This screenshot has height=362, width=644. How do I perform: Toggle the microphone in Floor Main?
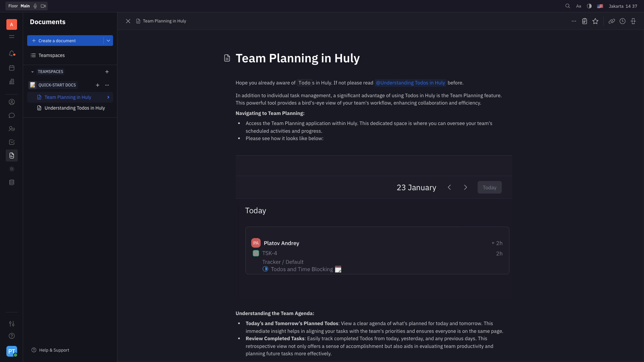click(x=35, y=6)
